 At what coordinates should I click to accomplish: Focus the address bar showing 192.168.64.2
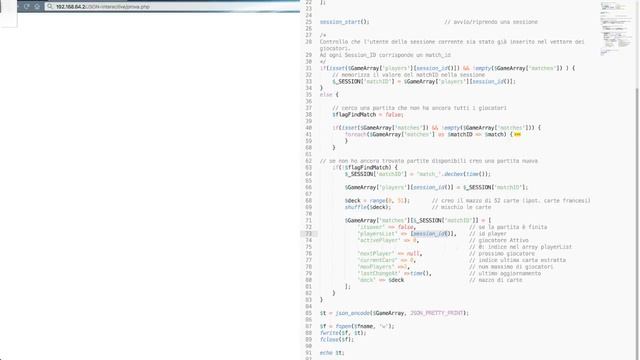pos(172,7)
